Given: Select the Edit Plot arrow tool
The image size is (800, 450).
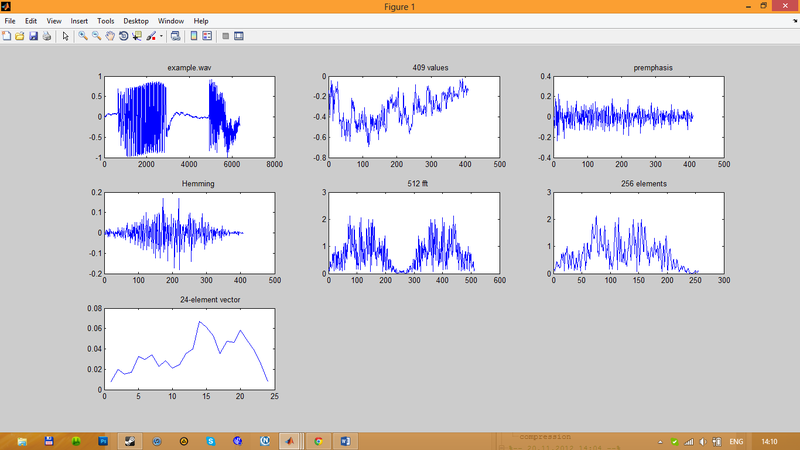Looking at the screenshot, I should pos(65,36).
